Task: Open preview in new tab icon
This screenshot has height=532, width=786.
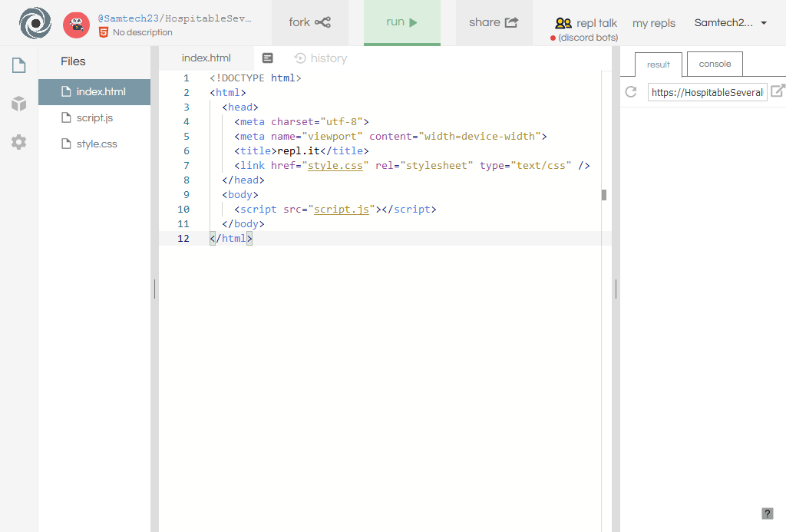Action: (x=778, y=91)
